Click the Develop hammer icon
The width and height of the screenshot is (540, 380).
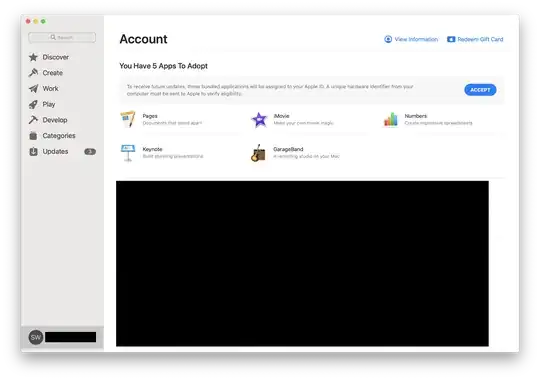click(33, 120)
